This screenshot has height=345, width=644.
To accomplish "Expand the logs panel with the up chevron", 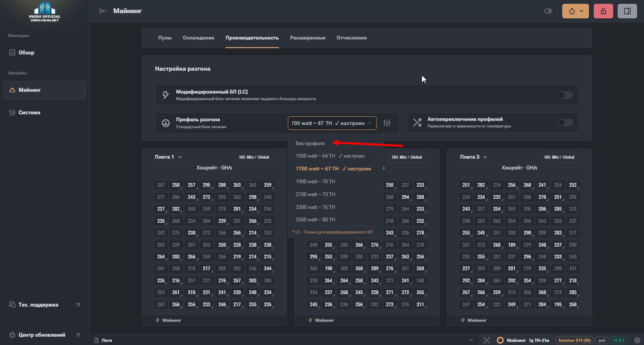I will coord(471,340).
